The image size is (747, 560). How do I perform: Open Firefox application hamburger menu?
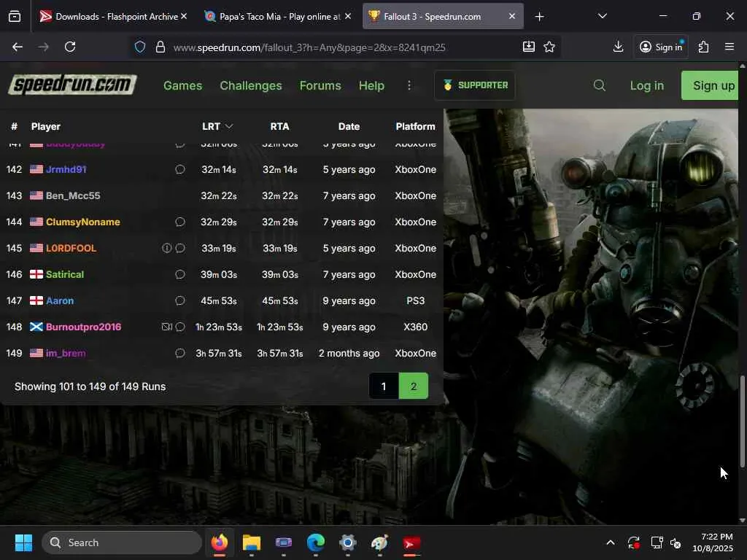coord(729,47)
